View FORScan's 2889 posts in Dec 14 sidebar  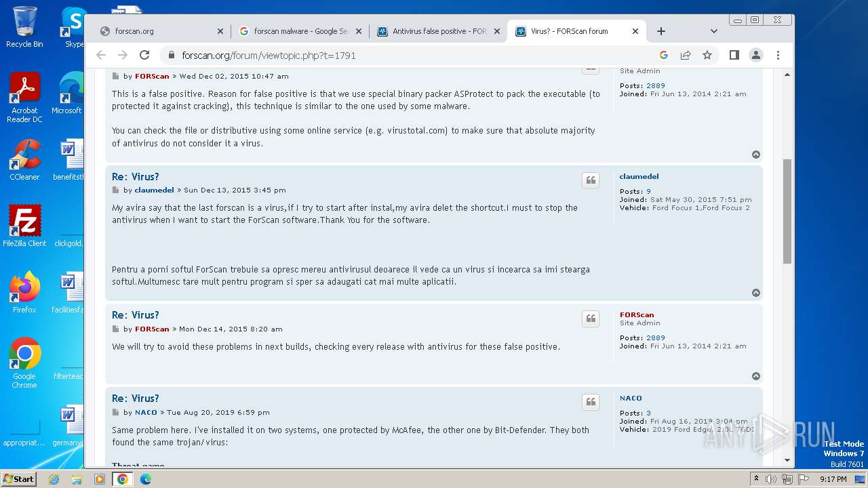point(655,338)
